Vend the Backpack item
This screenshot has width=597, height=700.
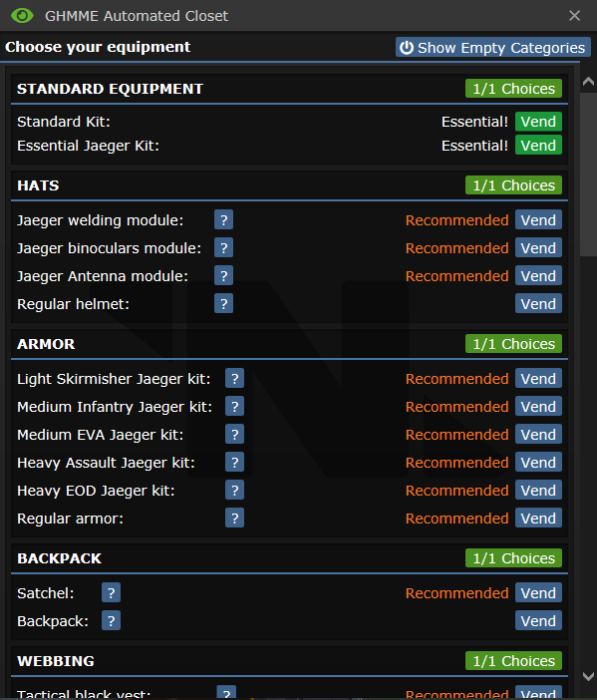point(538,620)
